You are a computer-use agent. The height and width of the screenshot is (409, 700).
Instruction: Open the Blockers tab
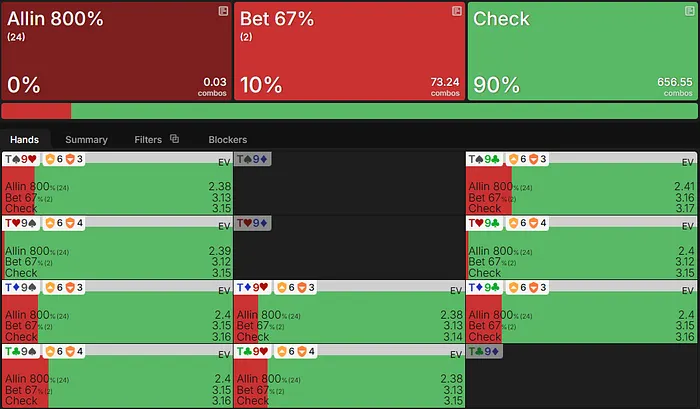(x=228, y=140)
